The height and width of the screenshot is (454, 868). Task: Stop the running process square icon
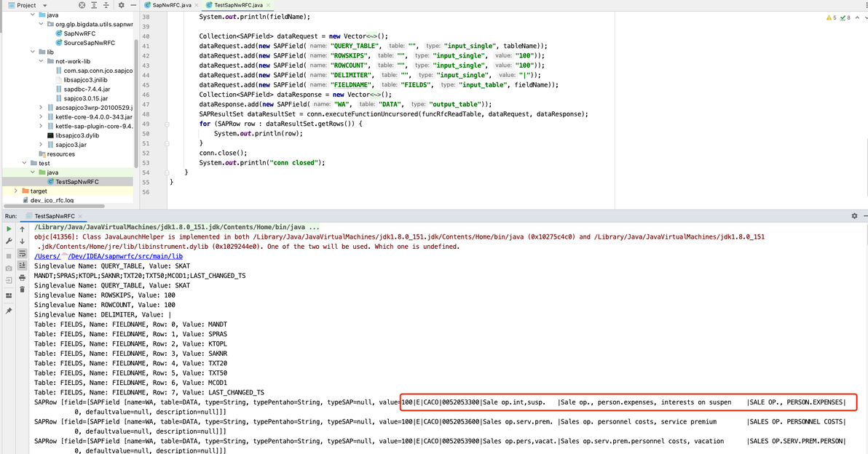9,256
